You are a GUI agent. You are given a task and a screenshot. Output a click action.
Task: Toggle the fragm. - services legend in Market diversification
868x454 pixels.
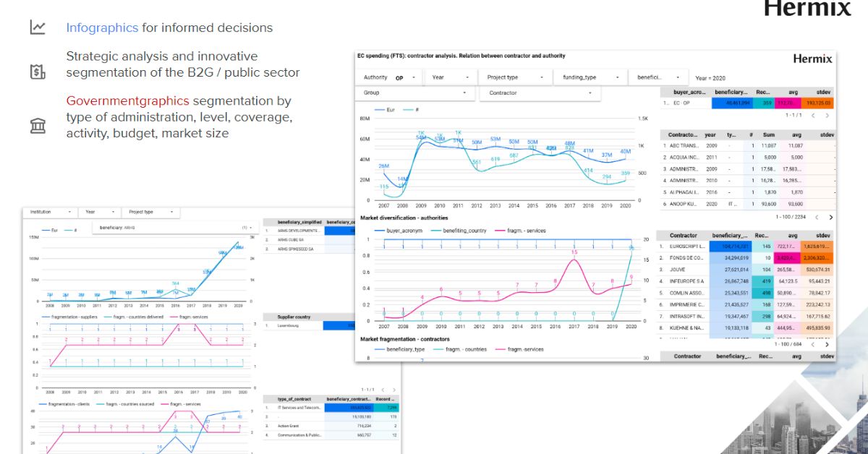click(521, 231)
